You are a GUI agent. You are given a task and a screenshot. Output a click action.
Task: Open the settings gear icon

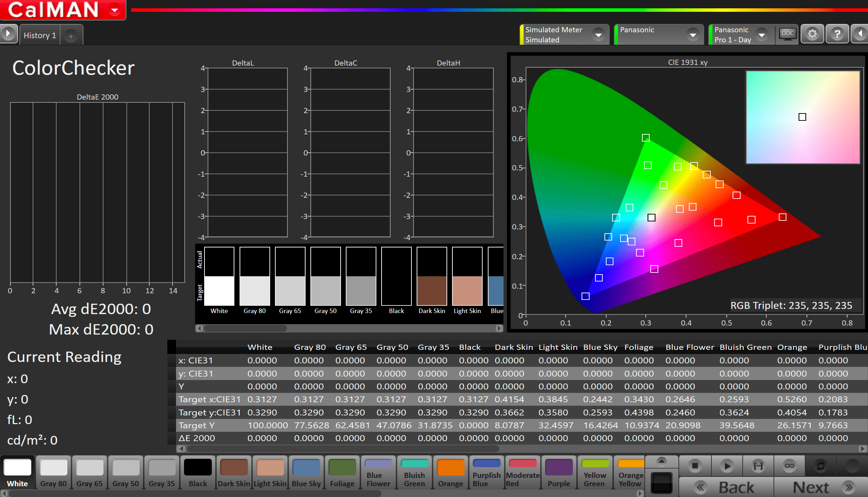click(x=812, y=34)
